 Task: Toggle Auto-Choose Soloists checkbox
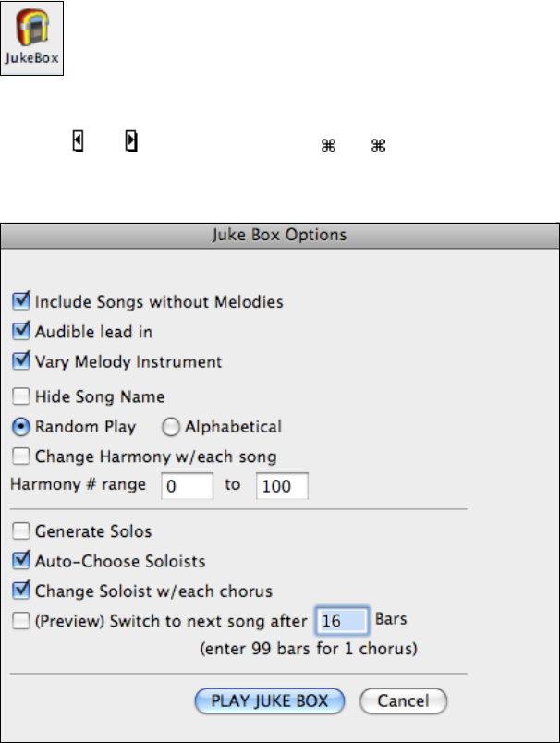pos(21,559)
